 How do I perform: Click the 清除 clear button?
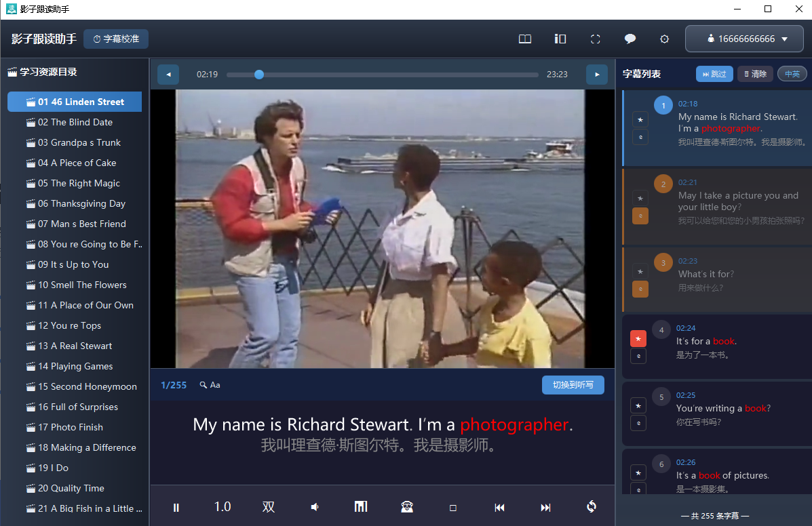tap(755, 74)
